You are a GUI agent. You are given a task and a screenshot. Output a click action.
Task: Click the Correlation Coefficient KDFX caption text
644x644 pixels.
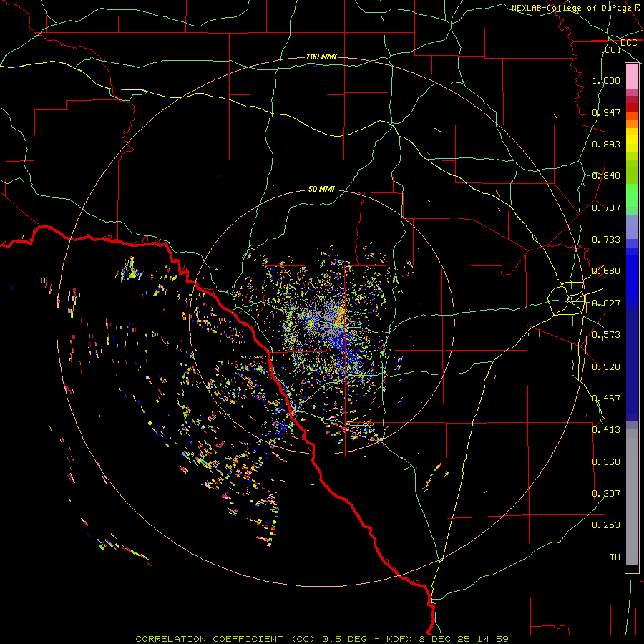coord(322,639)
